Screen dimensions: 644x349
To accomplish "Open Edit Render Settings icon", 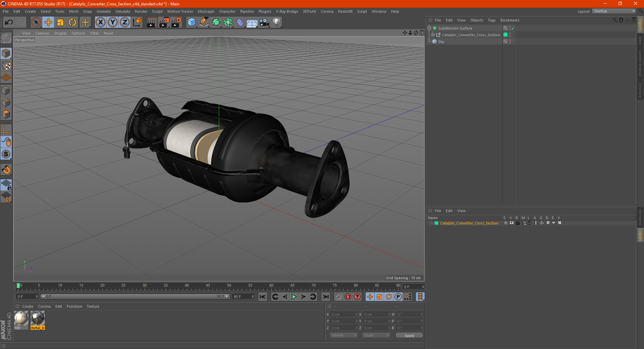I will coord(176,22).
